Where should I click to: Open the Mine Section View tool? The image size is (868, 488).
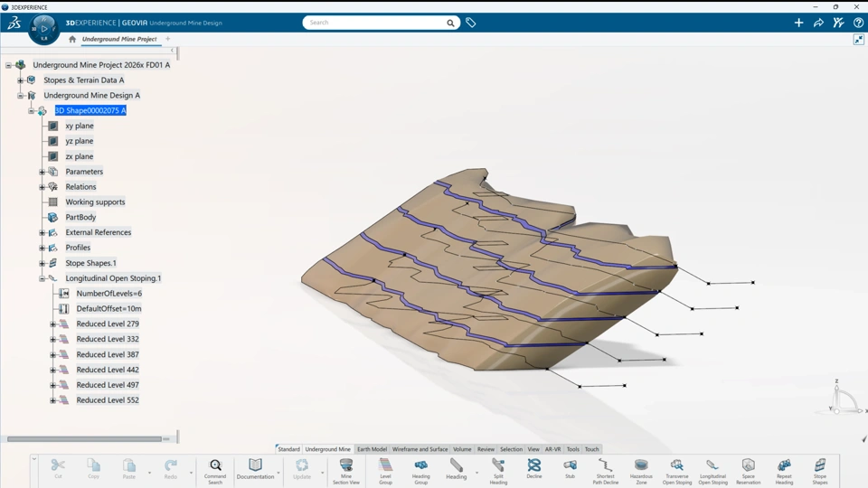[x=346, y=472]
